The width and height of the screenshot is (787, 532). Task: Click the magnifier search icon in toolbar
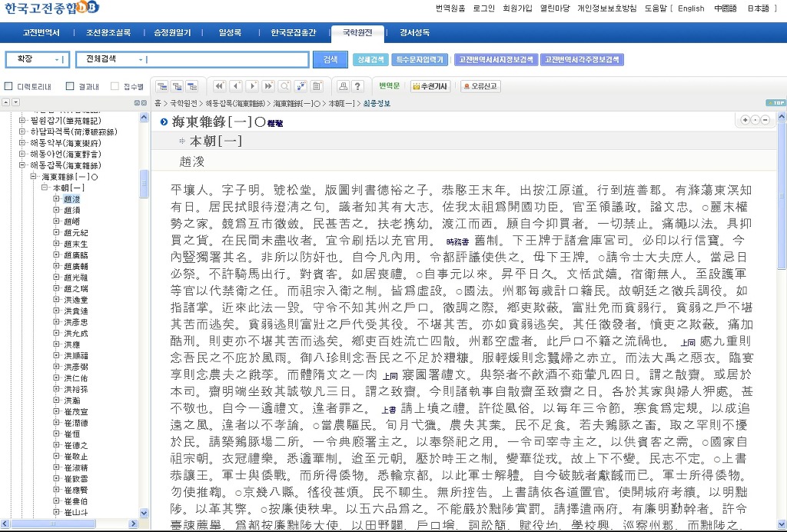click(284, 86)
